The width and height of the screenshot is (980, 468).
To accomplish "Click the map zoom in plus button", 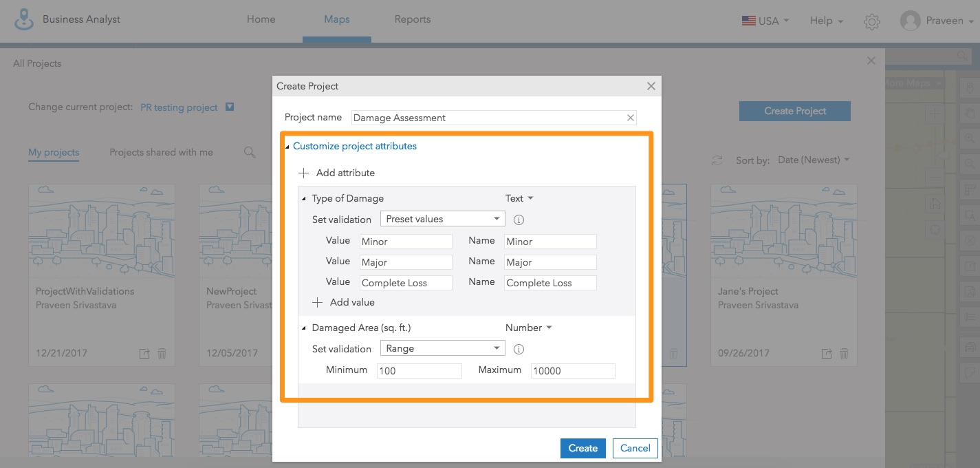I will [935, 115].
